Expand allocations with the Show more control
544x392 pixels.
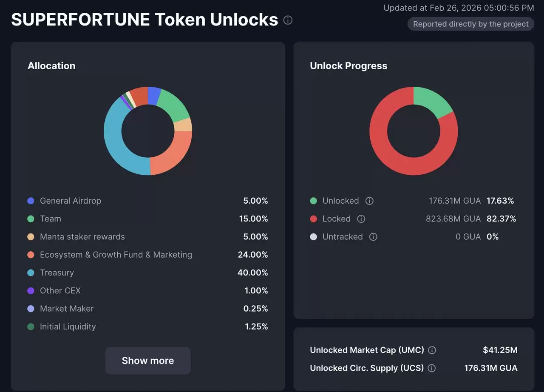[147, 361]
